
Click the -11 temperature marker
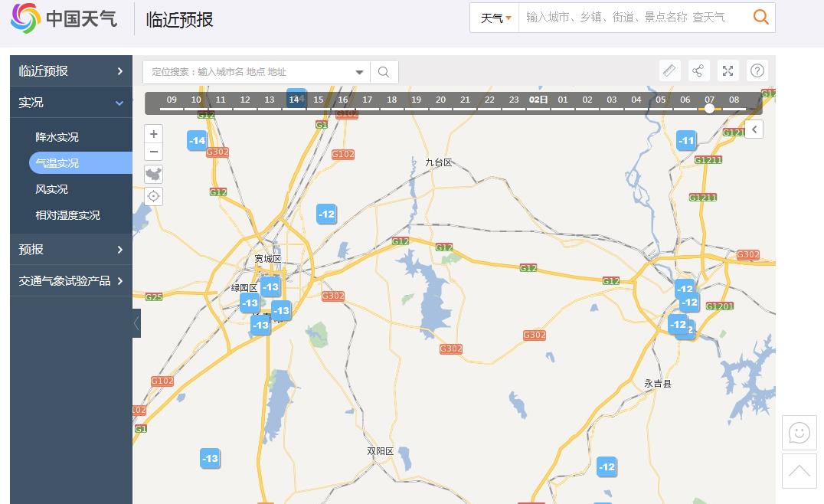click(686, 140)
